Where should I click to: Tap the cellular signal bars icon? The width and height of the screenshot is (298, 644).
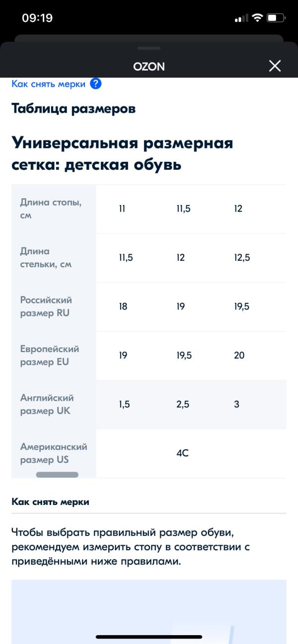[241, 18]
